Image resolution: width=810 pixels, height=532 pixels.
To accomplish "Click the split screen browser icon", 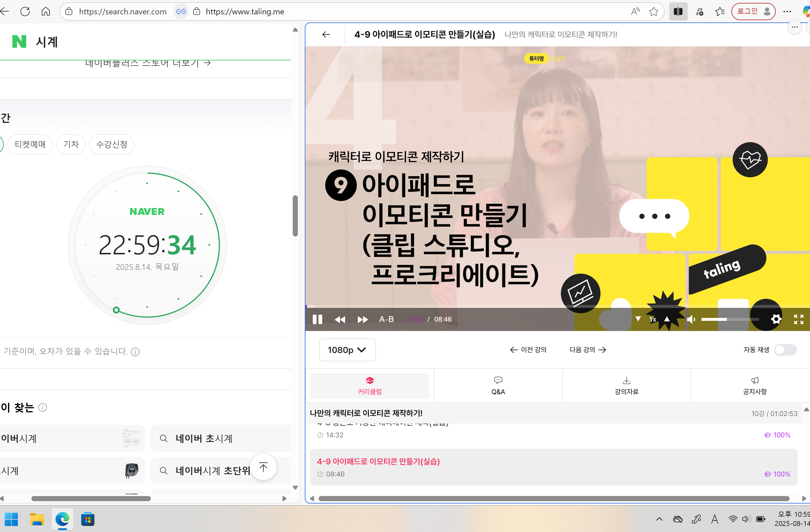I will click(678, 12).
